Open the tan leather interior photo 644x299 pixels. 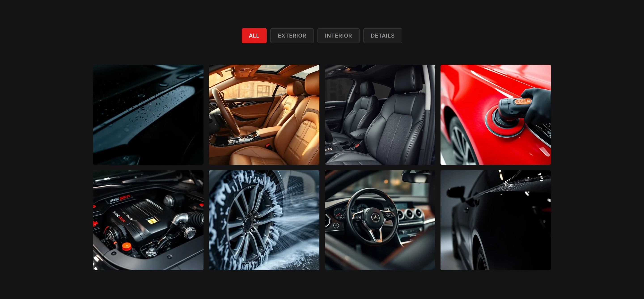click(x=264, y=115)
